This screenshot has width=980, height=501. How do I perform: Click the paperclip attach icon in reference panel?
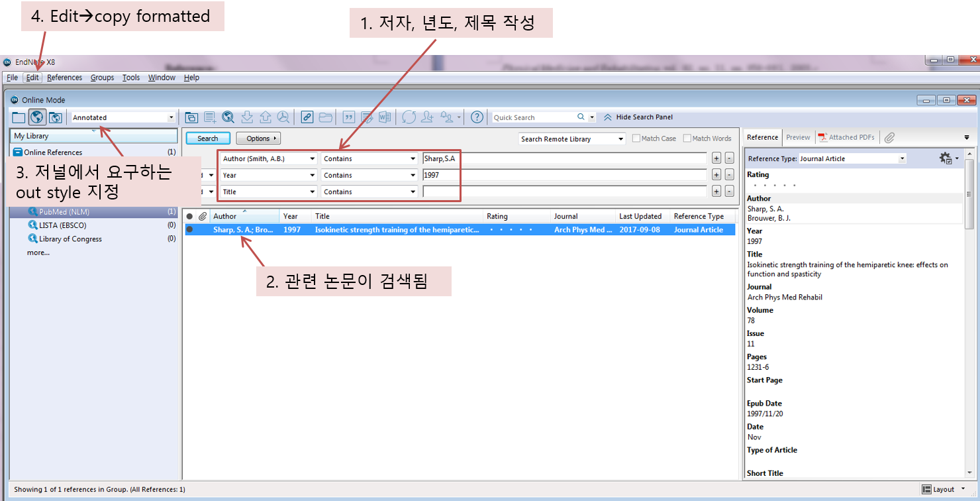pos(889,137)
